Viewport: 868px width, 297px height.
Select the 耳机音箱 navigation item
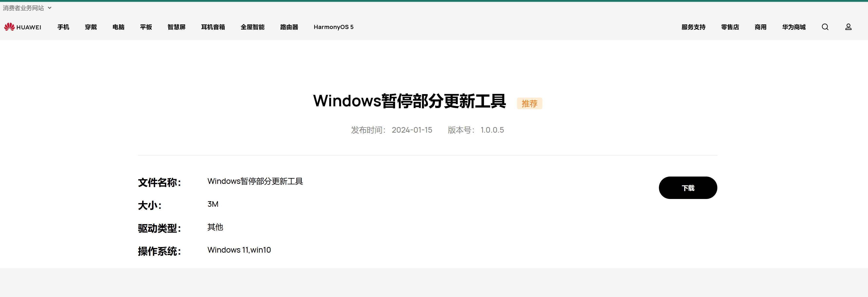click(x=213, y=27)
